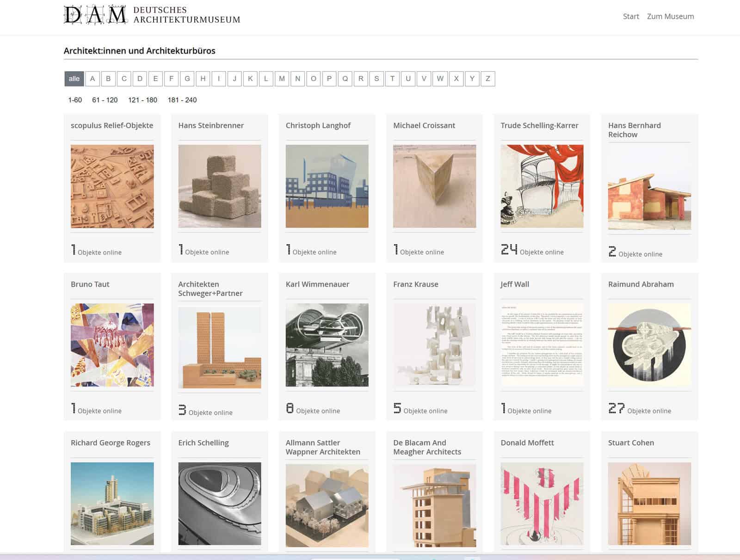Open Trude Schelling-Karrer red curtain drawing

542,186
